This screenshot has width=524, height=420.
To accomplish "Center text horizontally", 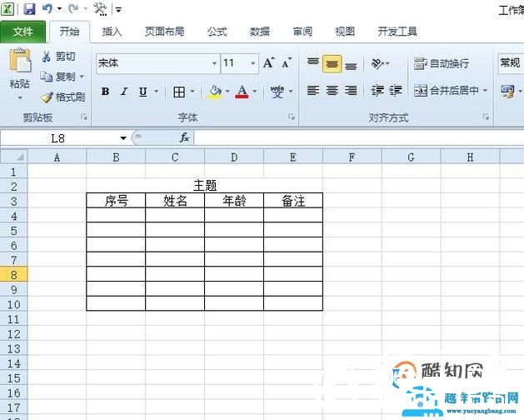I will click(332, 90).
